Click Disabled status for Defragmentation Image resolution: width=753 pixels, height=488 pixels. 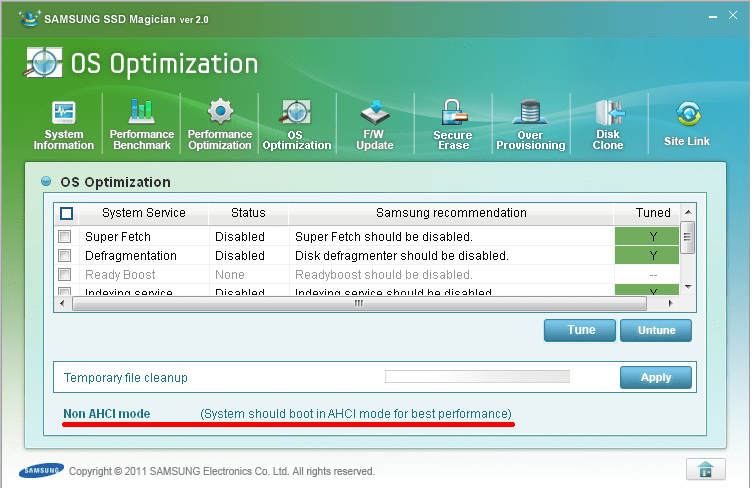point(240,256)
